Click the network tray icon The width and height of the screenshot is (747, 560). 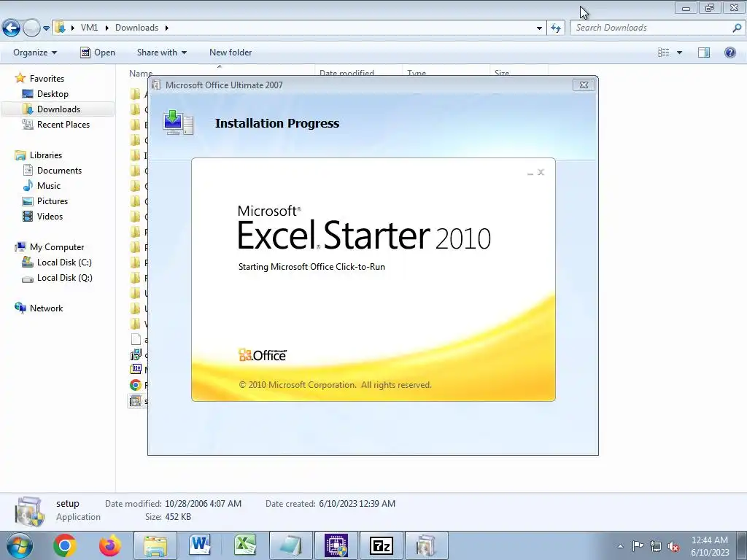(656, 546)
